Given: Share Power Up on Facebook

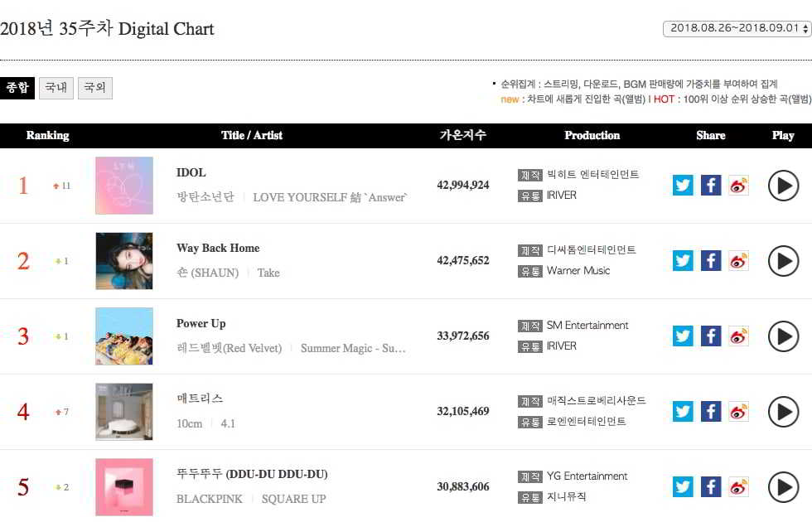Looking at the screenshot, I should click(x=711, y=336).
